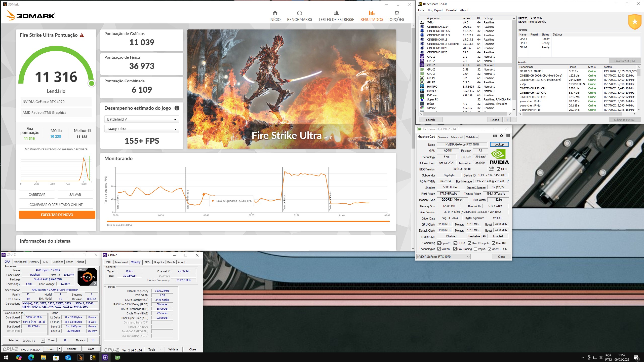Screen dimensions: 644x362
Task: Open the Sensors tab in GPU-Z
Action: point(443,137)
